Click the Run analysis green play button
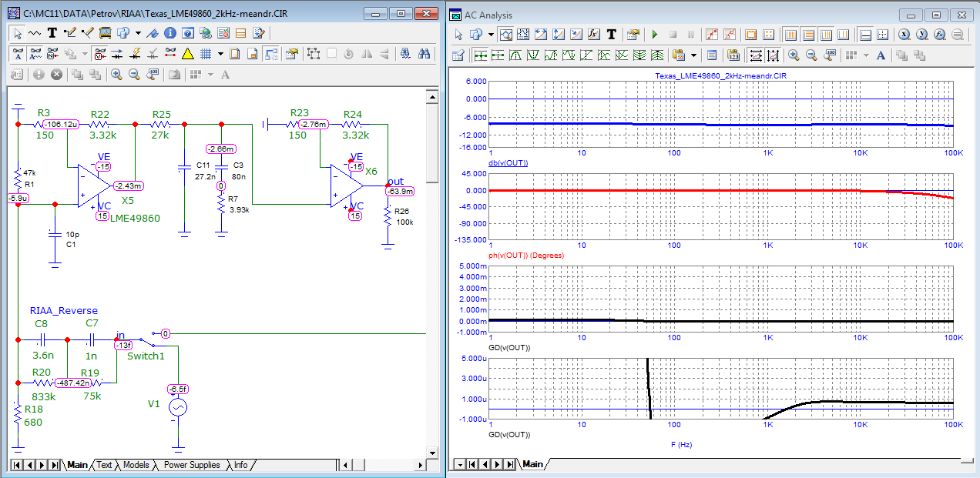Image resolution: width=980 pixels, height=478 pixels. point(655,35)
